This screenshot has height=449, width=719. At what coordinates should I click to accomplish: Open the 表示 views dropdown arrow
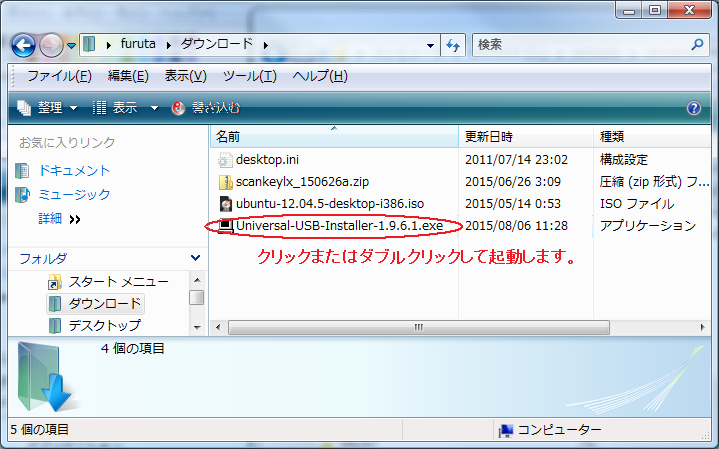point(154,108)
